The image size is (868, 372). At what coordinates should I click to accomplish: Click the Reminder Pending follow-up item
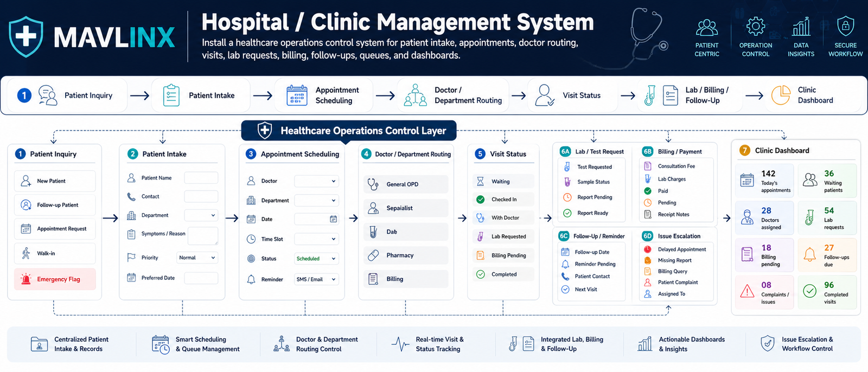[x=589, y=264]
